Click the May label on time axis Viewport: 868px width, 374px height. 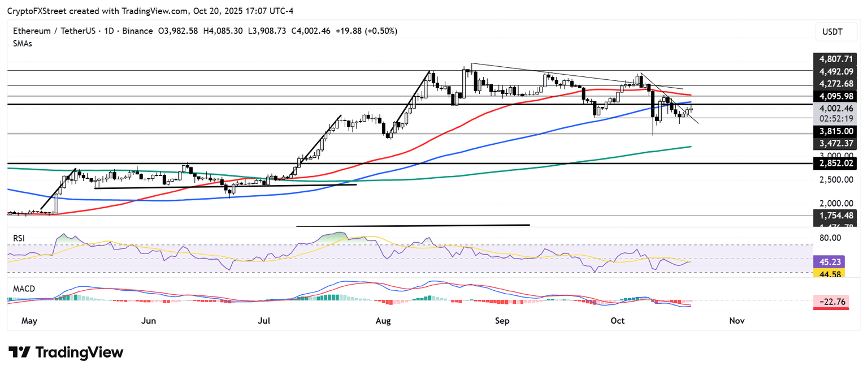coord(29,321)
